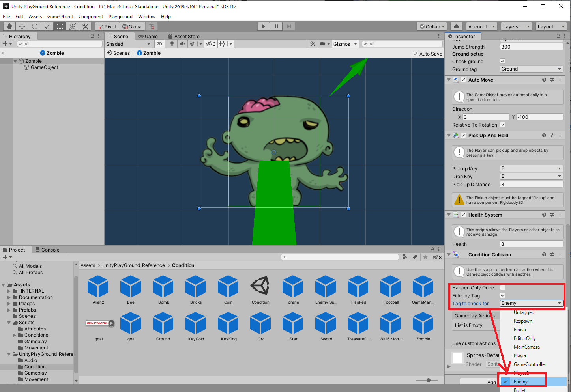Open custom editor tools icon

85,26
